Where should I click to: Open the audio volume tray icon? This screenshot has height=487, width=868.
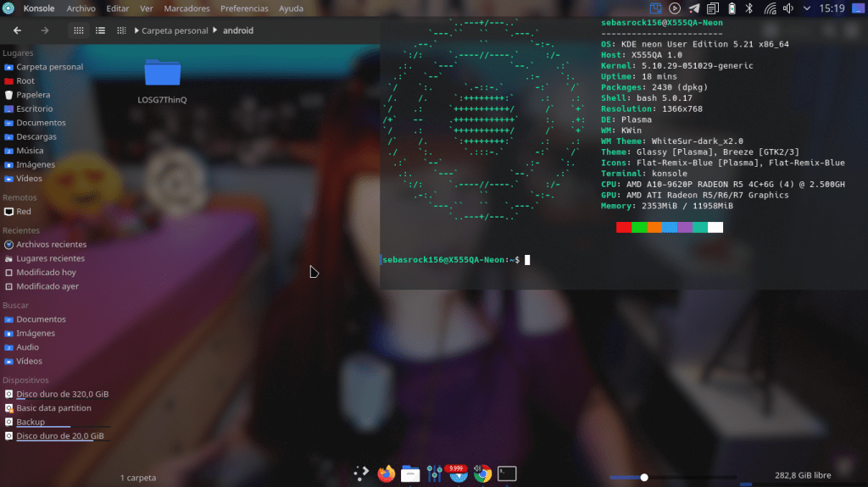pyautogui.click(x=788, y=8)
